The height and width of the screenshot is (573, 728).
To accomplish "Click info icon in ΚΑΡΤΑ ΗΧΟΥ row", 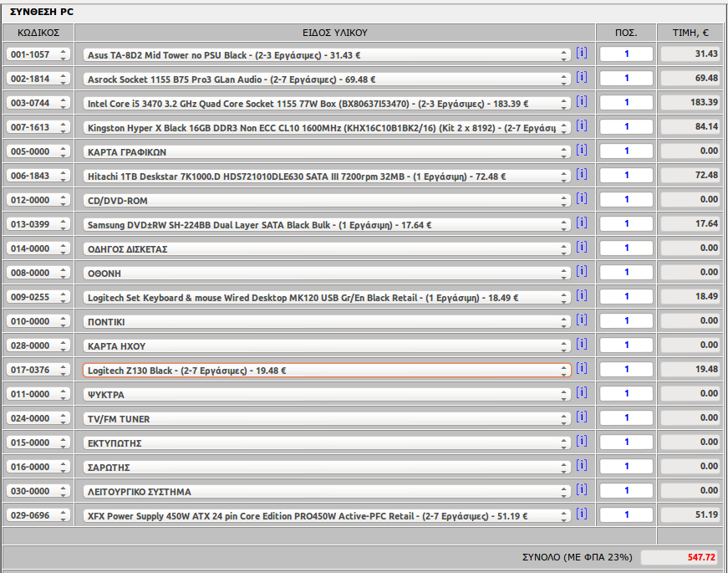I will [581, 344].
